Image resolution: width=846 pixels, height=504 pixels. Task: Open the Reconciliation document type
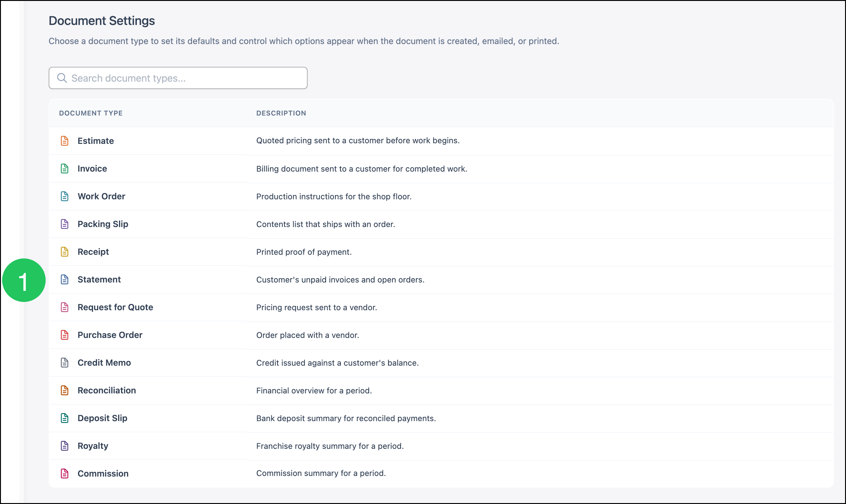click(107, 391)
